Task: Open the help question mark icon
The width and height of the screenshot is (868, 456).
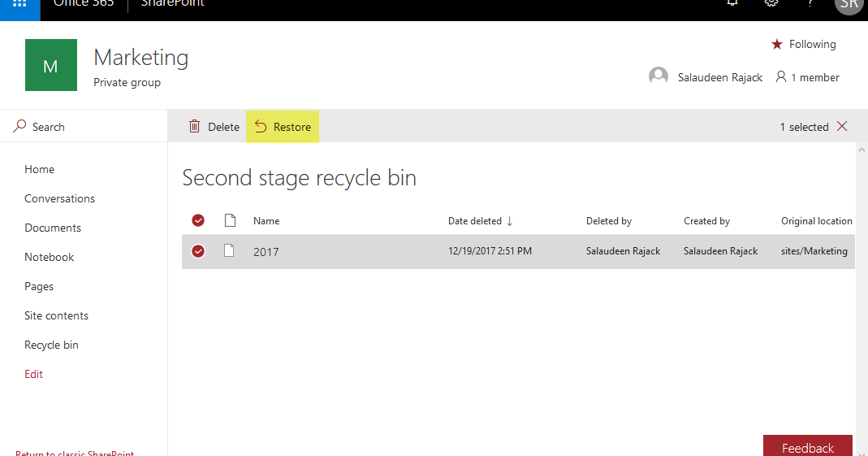Action: [x=810, y=2]
